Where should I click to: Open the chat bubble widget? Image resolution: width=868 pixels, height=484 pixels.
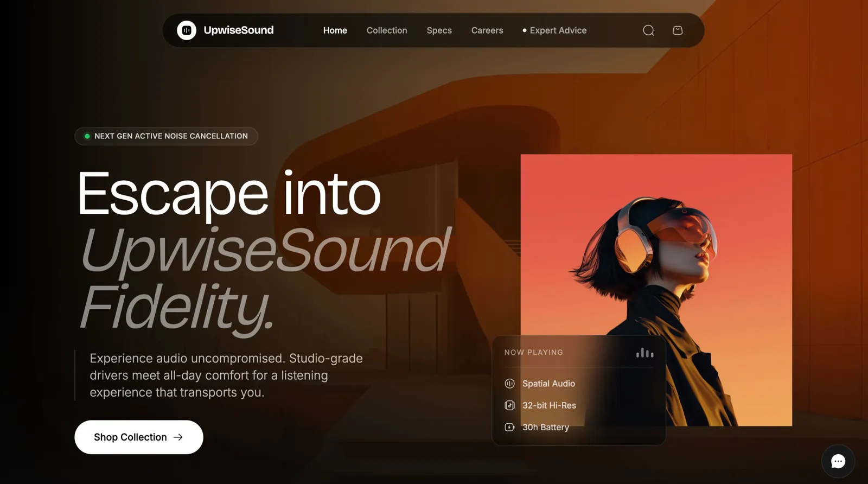click(838, 461)
